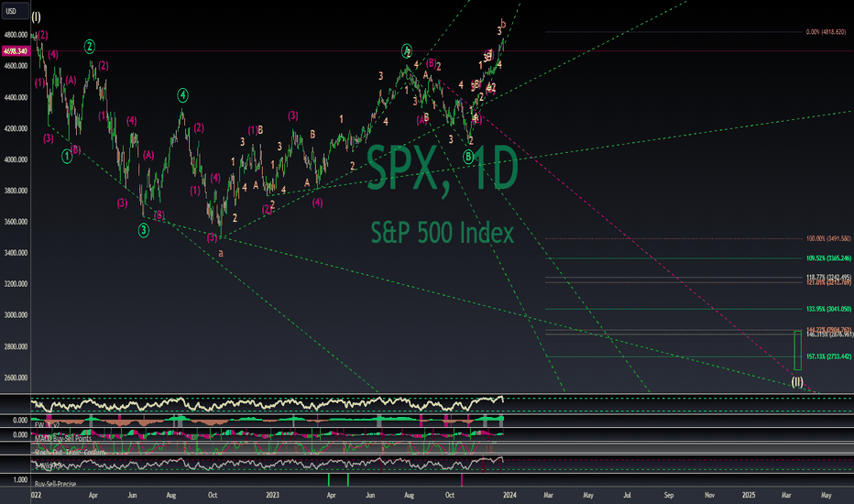
Task: Select the green circled 2 wave label
Action: [89, 47]
